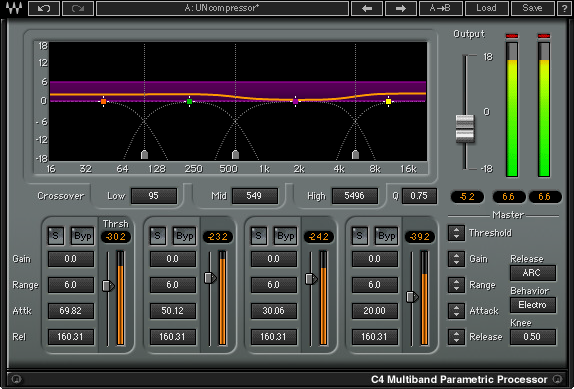Click the low band threshold value -30.2
574x389 pixels.
[x=116, y=237]
